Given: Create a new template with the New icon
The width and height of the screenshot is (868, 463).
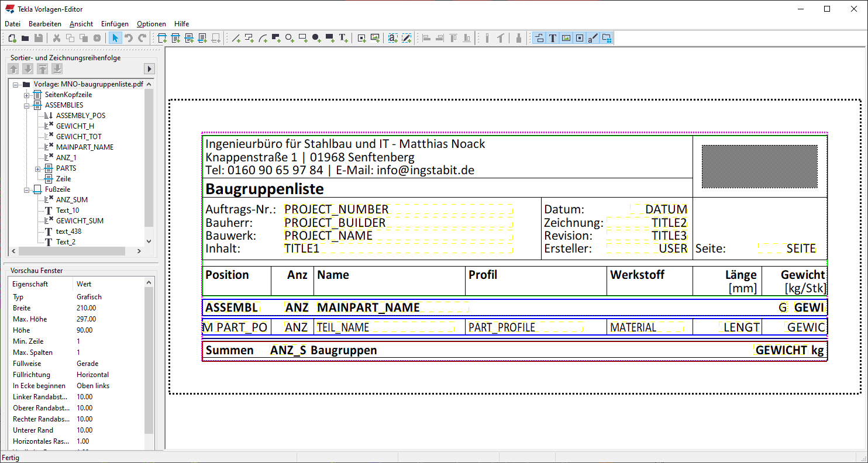Looking at the screenshot, I should pyautogui.click(x=12, y=38).
